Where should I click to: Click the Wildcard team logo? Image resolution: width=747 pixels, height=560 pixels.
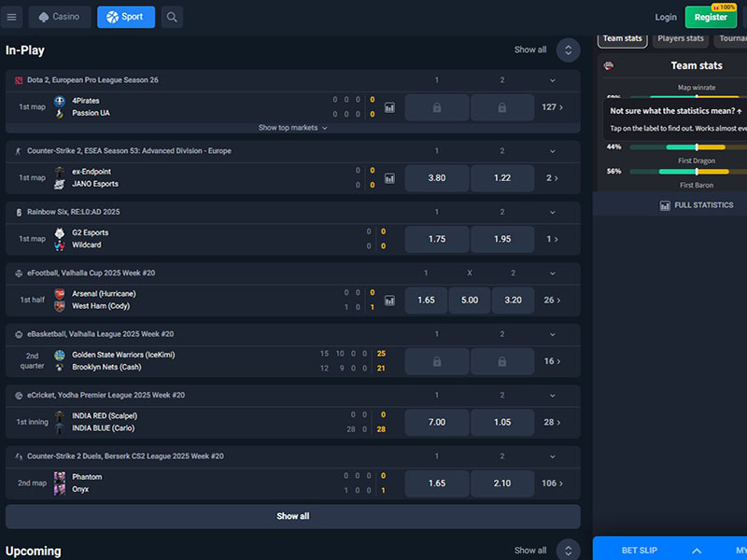pyautogui.click(x=60, y=245)
